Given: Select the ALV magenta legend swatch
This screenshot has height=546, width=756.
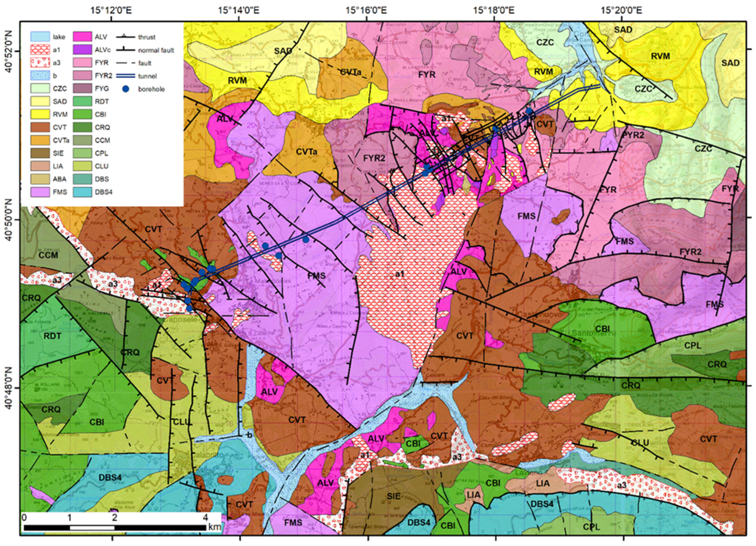Looking at the screenshot, I should (x=83, y=37).
